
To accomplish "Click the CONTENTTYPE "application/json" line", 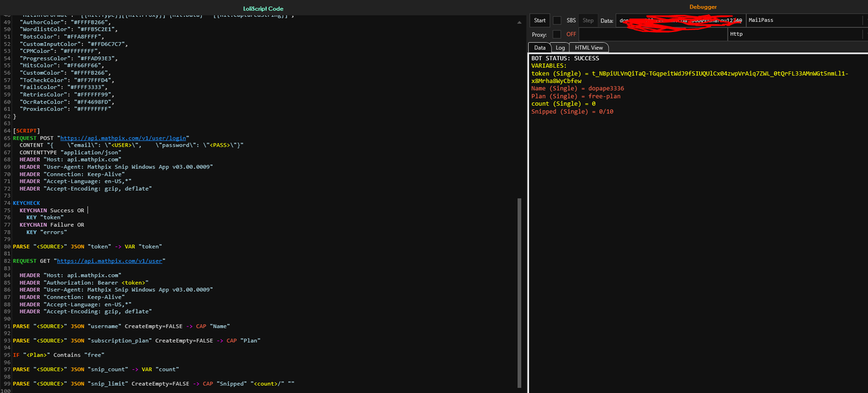I will (x=71, y=153).
